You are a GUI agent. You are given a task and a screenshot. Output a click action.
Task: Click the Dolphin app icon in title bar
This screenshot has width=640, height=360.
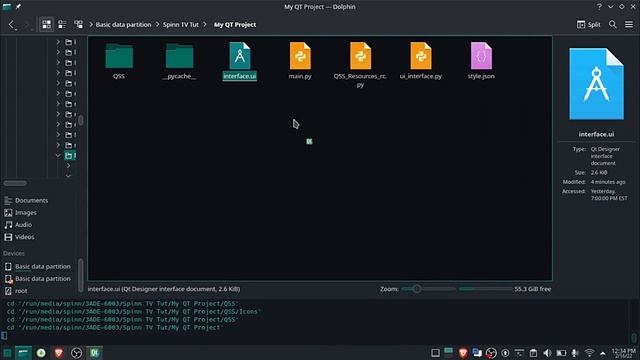pos(7,7)
